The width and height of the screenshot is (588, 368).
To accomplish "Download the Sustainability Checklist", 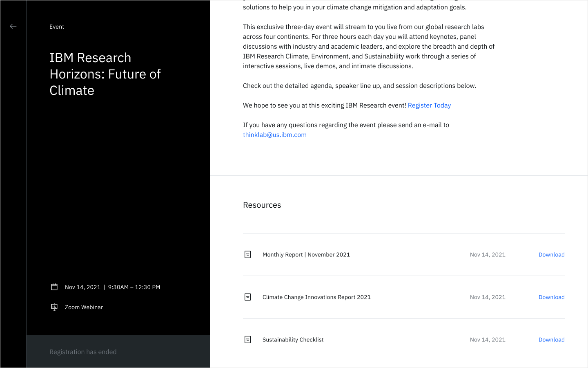I will (551, 339).
